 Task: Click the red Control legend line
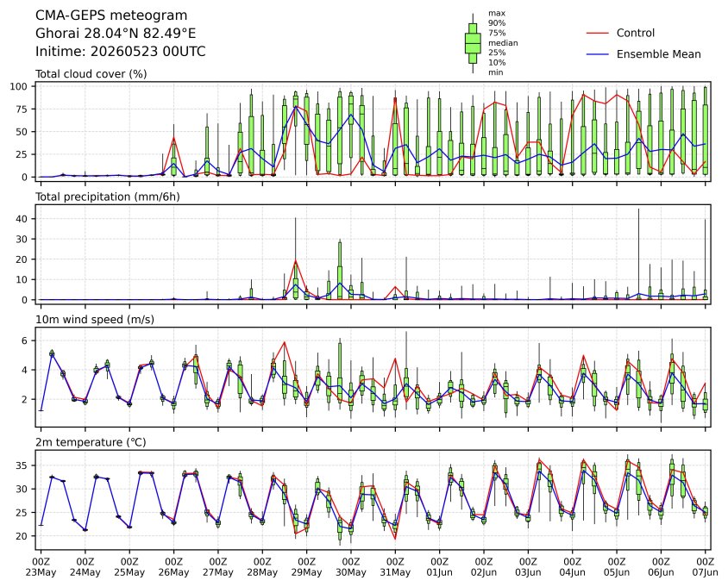click(597, 34)
